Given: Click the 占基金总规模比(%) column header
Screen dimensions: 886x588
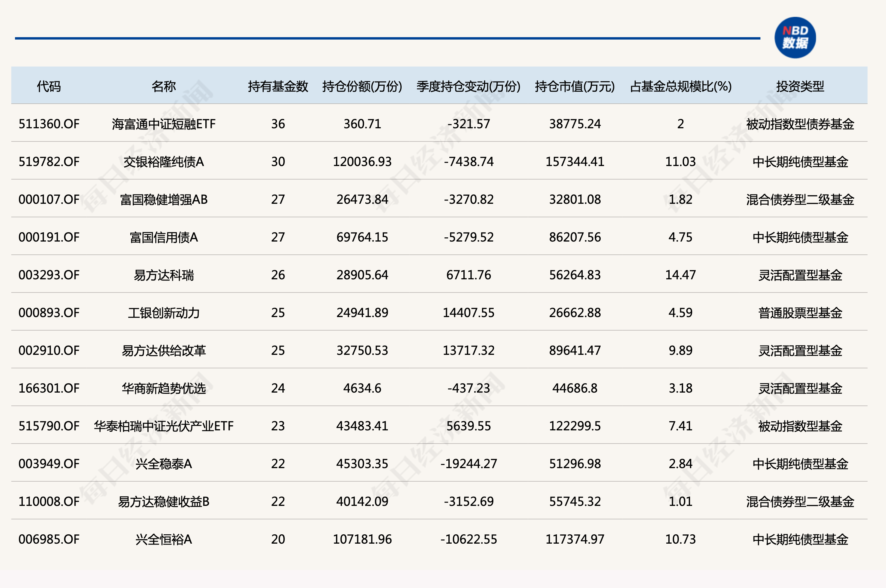Looking at the screenshot, I should 680,86.
